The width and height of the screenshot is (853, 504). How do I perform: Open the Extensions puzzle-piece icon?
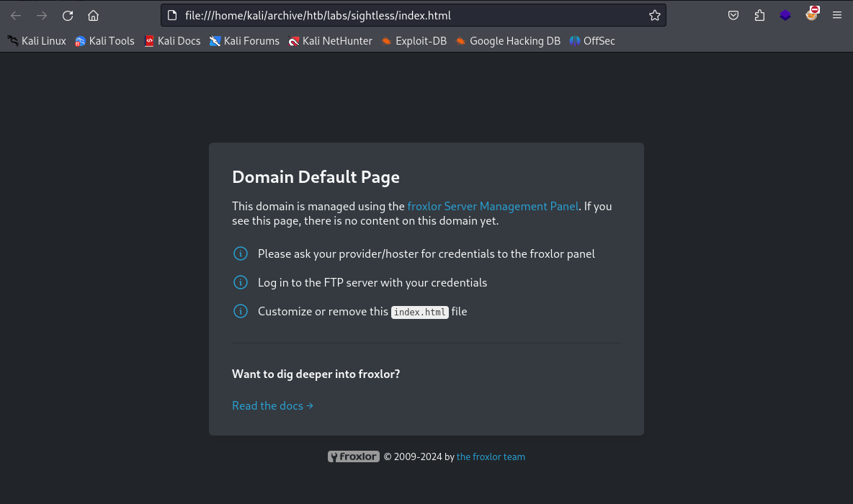759,16
